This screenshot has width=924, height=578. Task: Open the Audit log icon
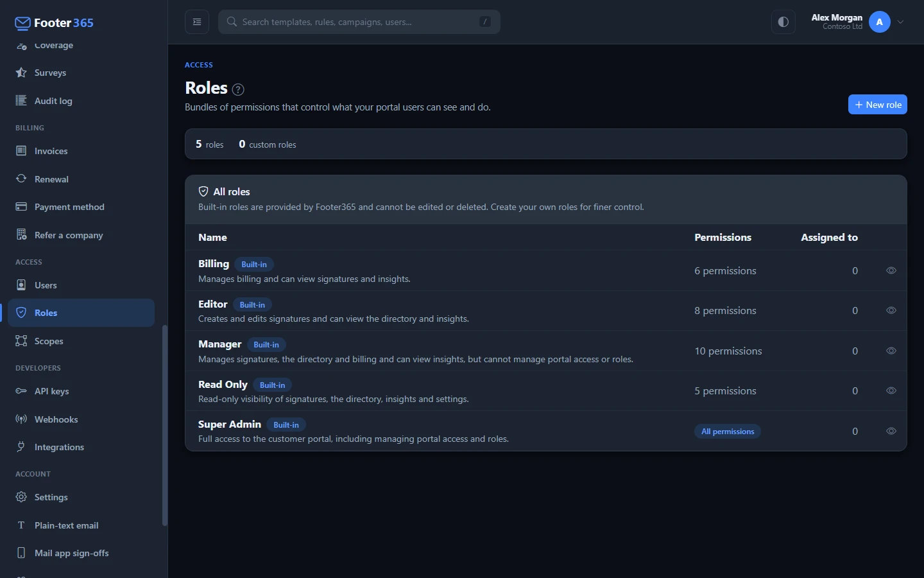tap(21, 100)
